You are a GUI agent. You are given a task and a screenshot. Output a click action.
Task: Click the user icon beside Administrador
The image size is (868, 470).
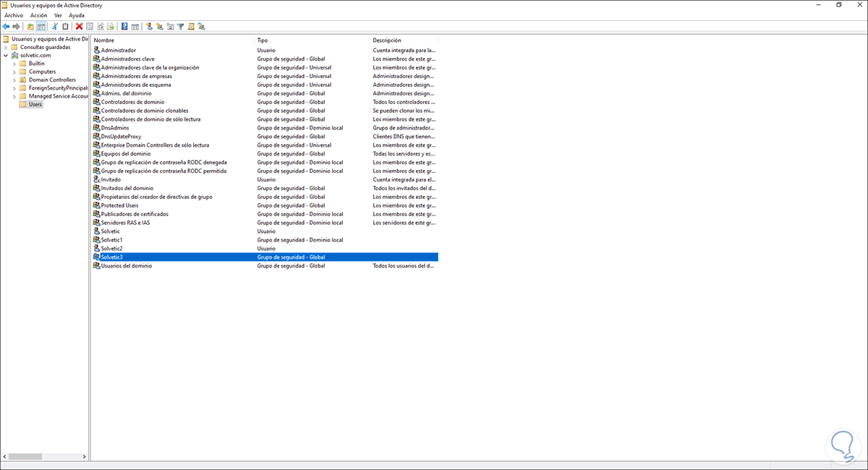(96, 50)
